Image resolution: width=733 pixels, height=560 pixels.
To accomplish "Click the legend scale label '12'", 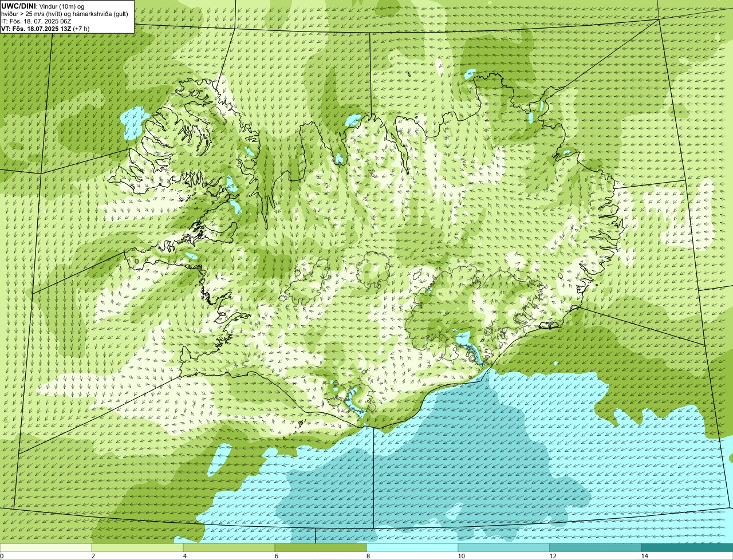I will [x=553, y=556].
